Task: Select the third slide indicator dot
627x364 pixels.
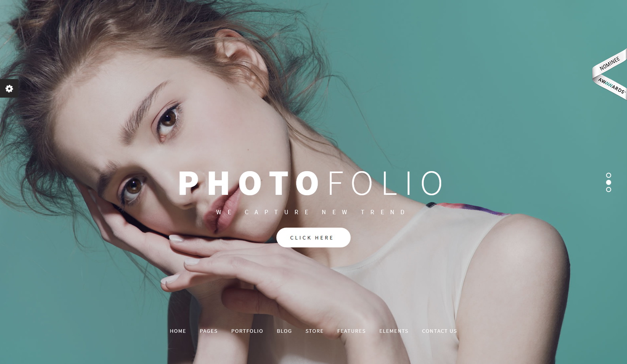Action: (x=608, y=190)
